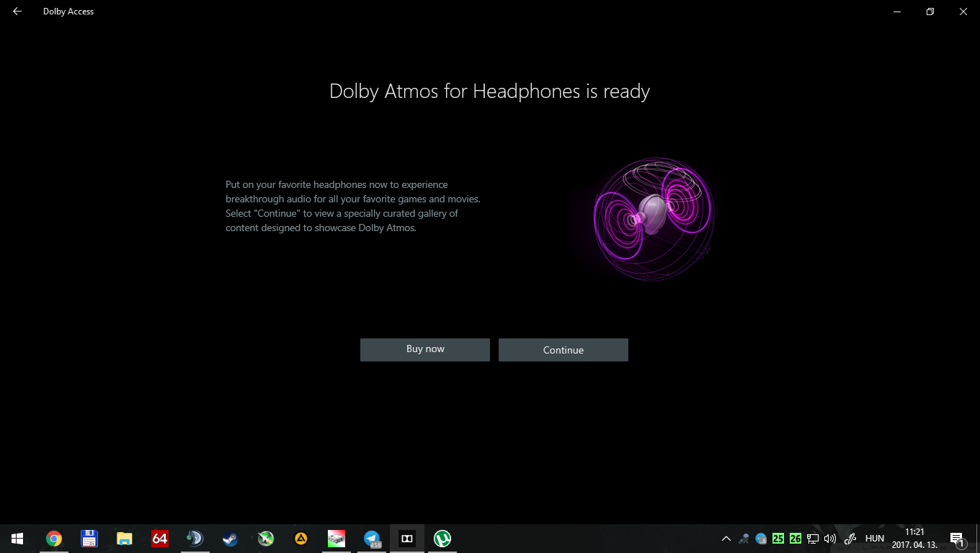Open the green X-shaped taskbar app

point(265,539)
